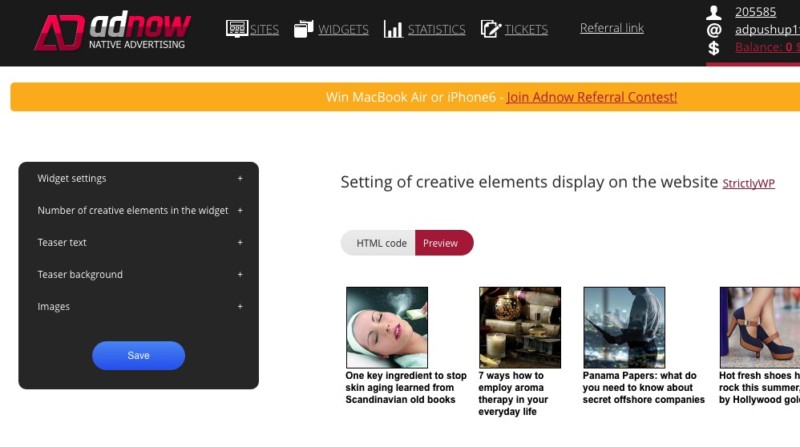Viewport: 800px width, 447px height.
Task: Click the dollar balance icon
Action: 714,48
